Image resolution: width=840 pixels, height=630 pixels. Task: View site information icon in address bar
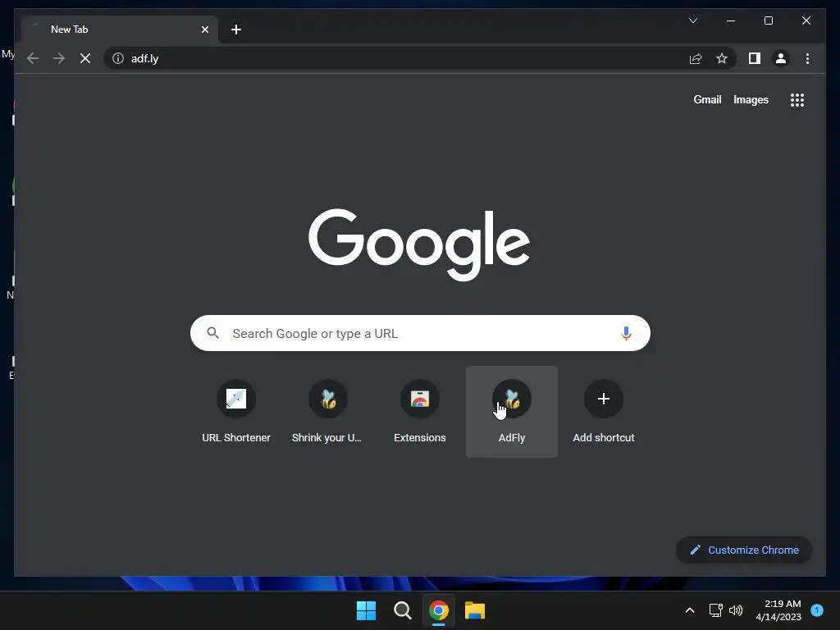point(118,58)
